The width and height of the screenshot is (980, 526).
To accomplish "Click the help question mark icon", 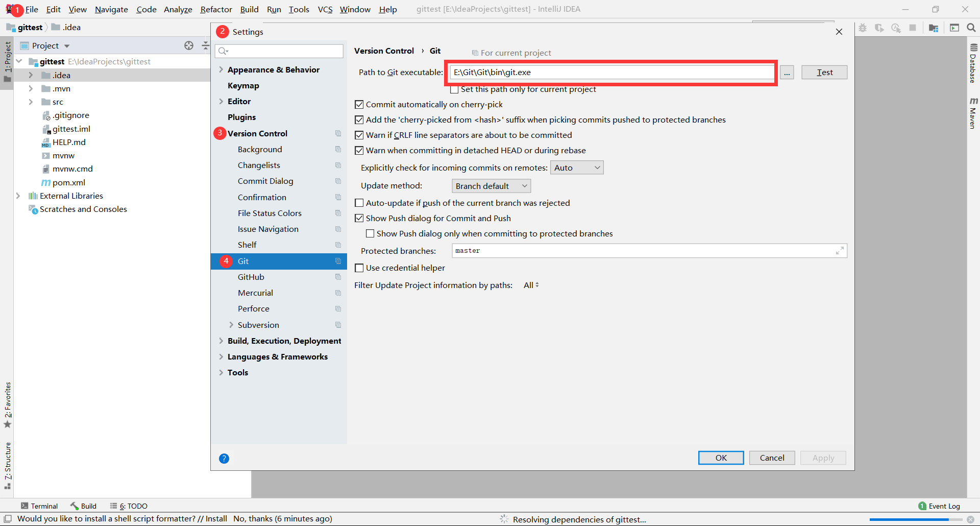I will [x=224, y=459].
